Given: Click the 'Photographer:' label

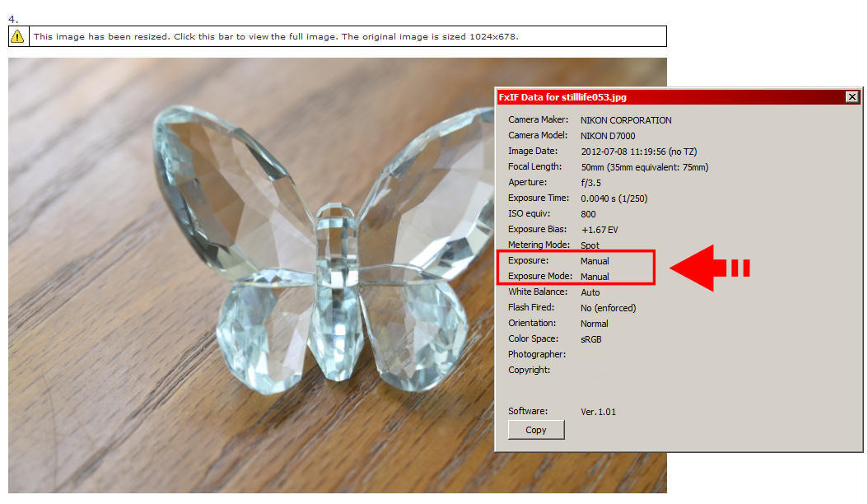Looking at the screenshot, I should point(537,354).
